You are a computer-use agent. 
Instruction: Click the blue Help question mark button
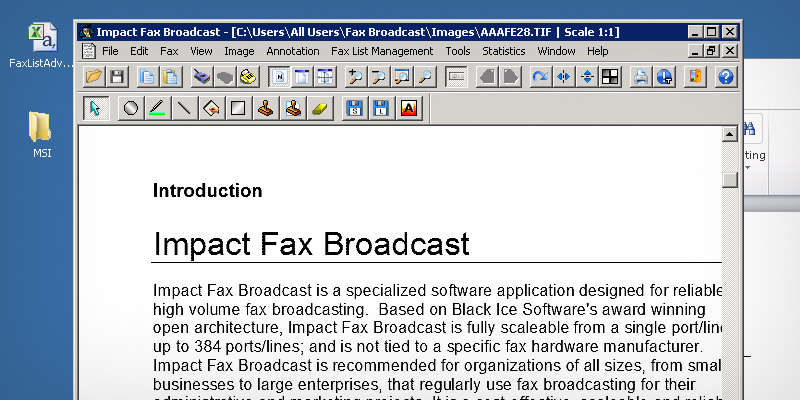[726, 76]
